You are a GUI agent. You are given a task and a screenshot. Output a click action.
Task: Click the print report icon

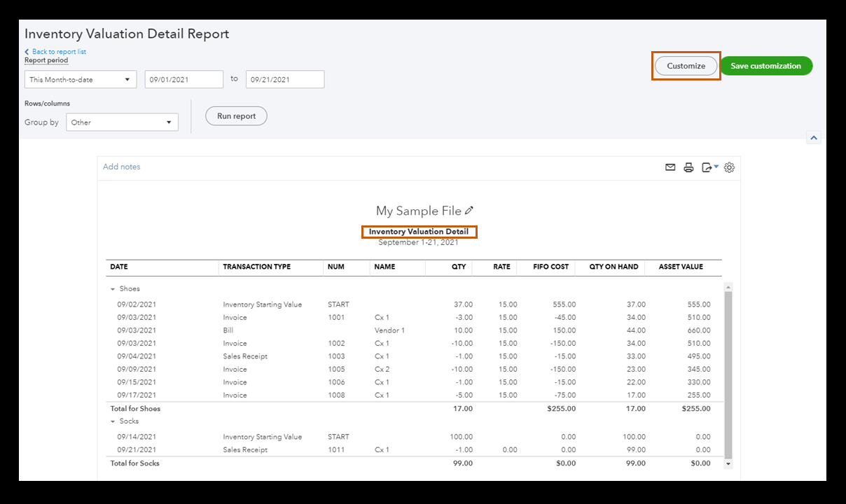(x=688, y=167)
